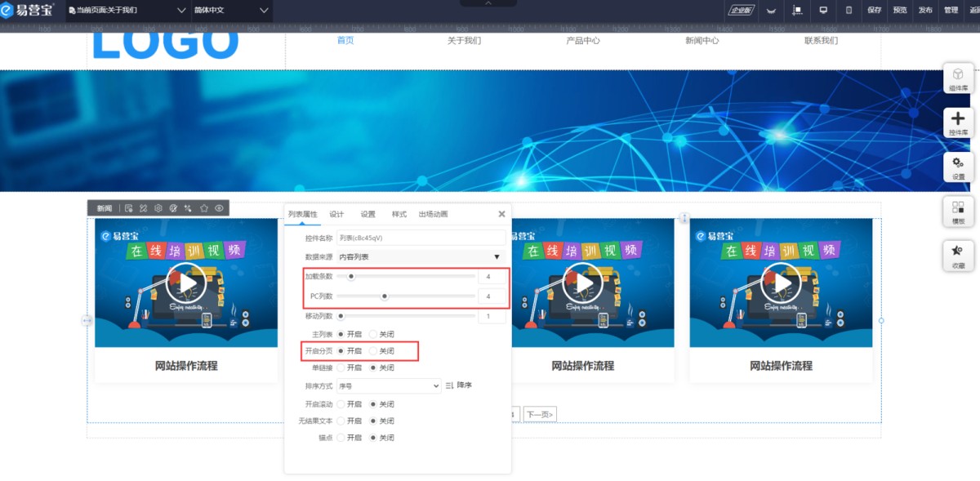Toggle the eye visibility icon in 新闻 toolbar
The height and width of the screenshot is (481, 980).
(x=219, y=208)
